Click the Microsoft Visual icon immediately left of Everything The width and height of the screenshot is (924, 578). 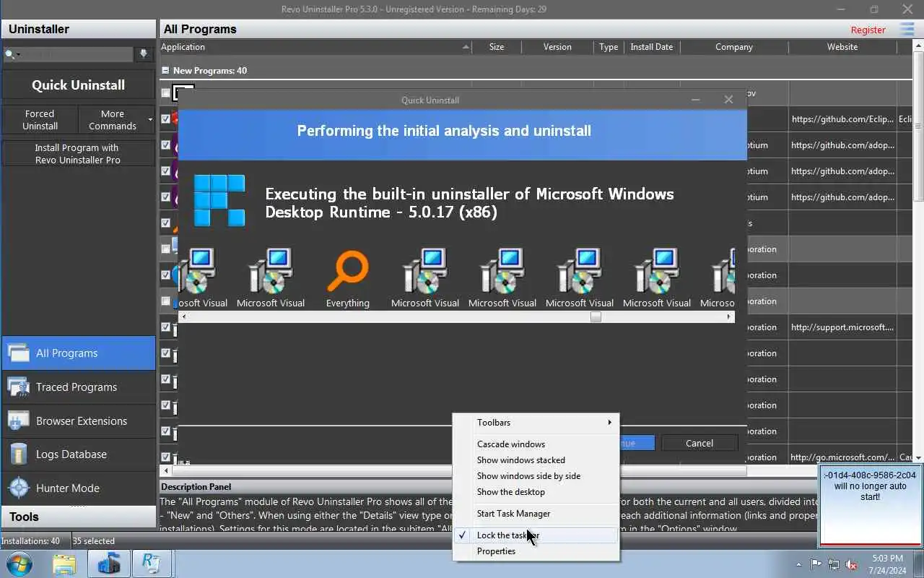pos(271,271)
